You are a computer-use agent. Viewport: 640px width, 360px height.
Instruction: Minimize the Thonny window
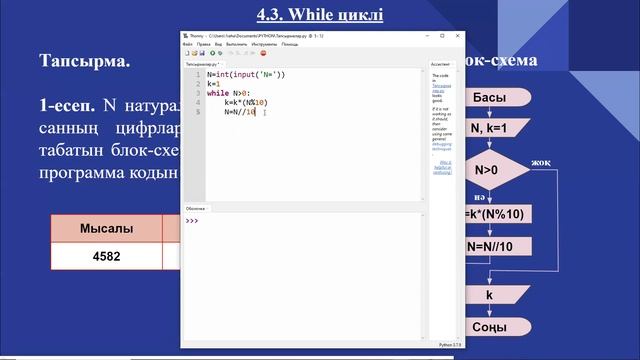427,36
